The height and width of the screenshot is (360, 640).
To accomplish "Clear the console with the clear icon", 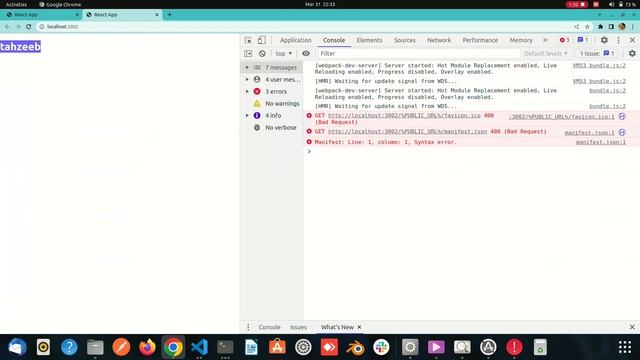I will (262, 53).
